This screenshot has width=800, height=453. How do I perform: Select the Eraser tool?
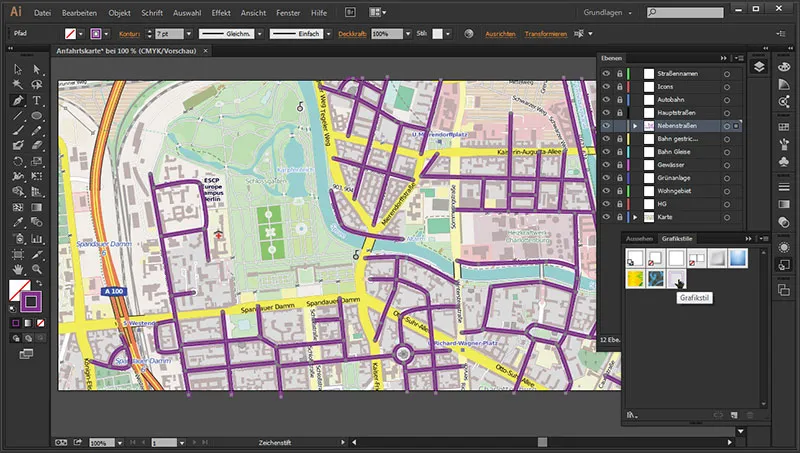[x=37, y=146]
